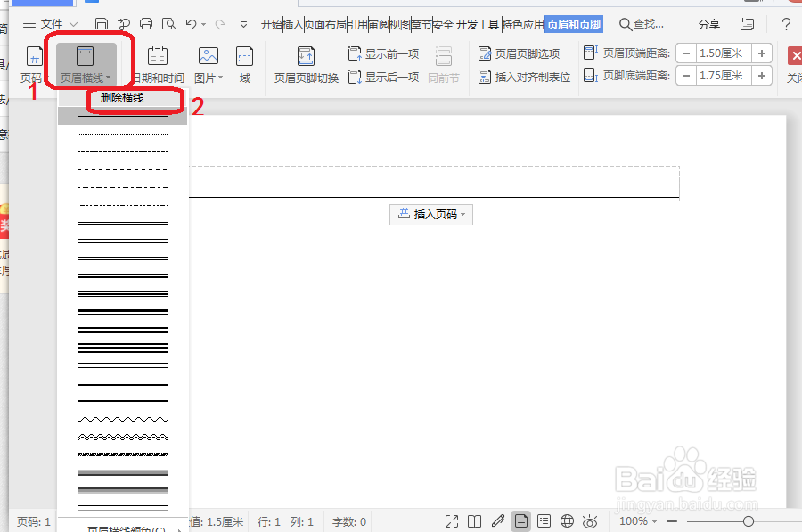
Task: Click the 页脚底端距离 1.75厘米 field
Action: [x=724, y=76]
